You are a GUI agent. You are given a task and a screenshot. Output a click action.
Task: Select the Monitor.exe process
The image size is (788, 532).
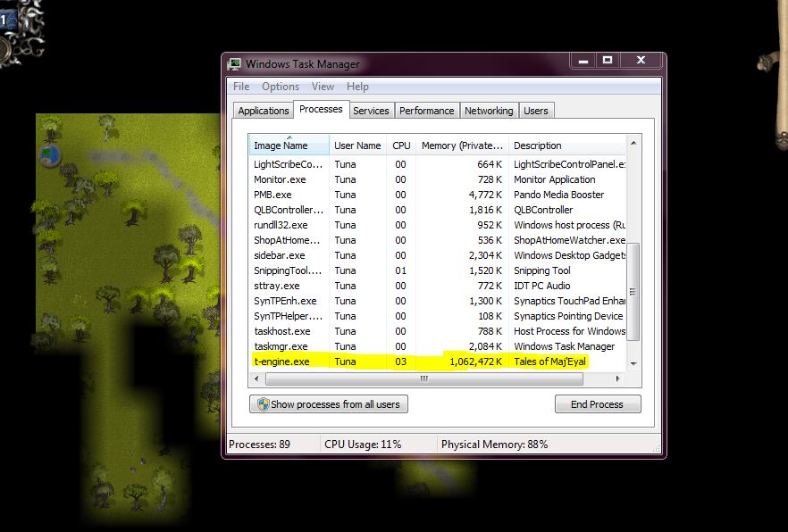[438, 179]
